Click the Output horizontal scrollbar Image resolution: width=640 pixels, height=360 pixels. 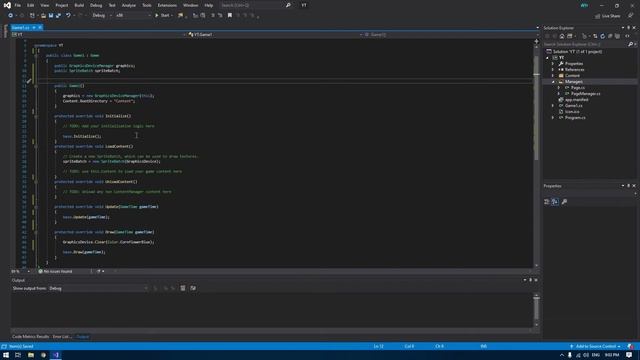point(272,330)
